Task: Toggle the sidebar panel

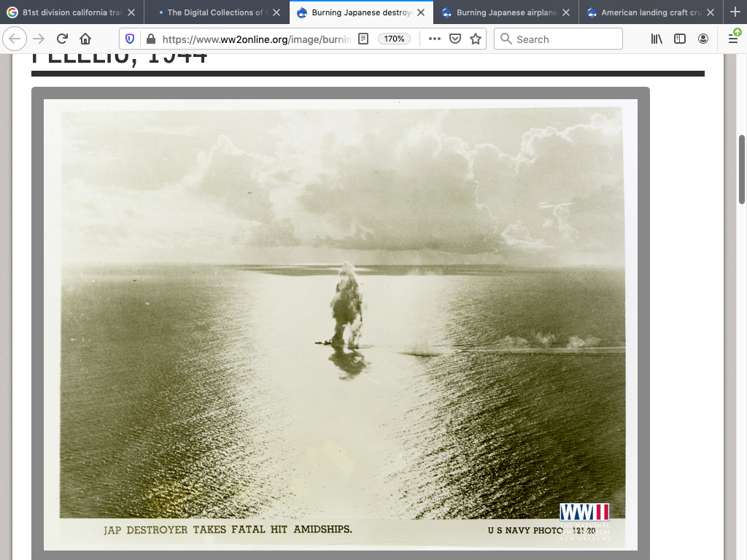Action: [x=680, y=39]
